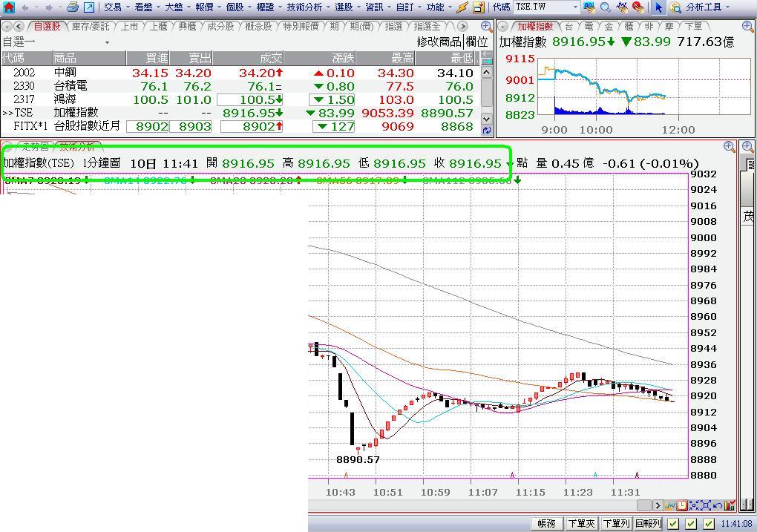Go to the home page icon
This screenshot has width=757, height=532.
tap(9, 7)
